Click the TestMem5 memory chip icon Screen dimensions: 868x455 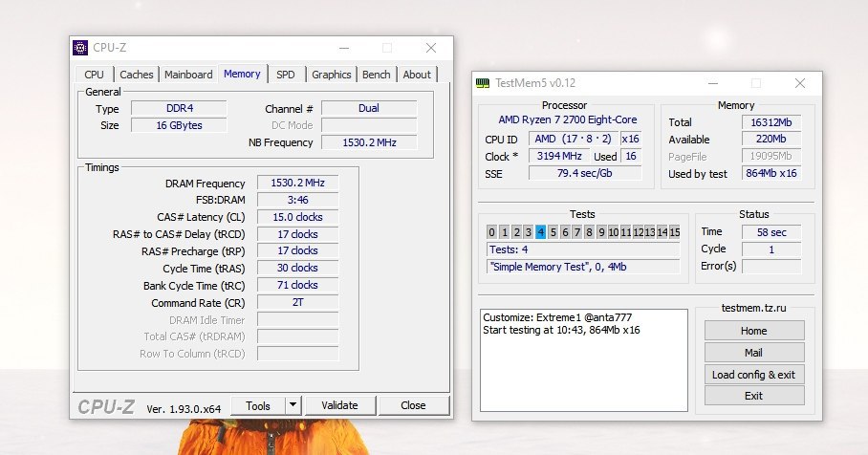point(483,83)
